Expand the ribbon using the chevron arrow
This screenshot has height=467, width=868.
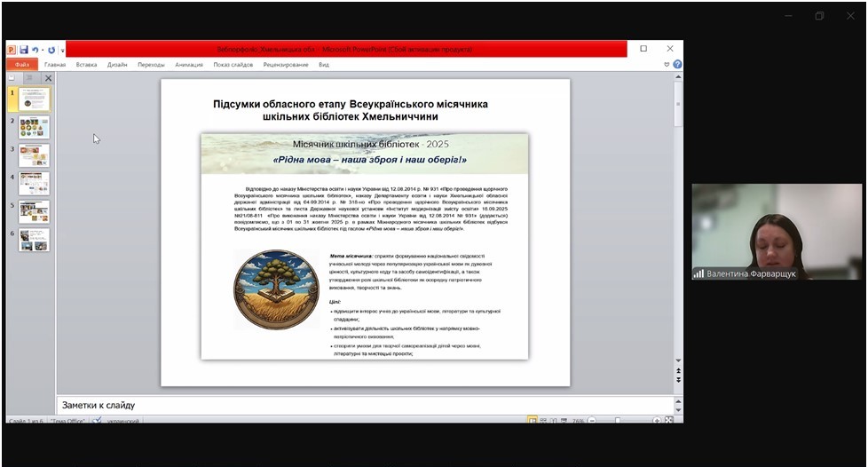point(667,65)
